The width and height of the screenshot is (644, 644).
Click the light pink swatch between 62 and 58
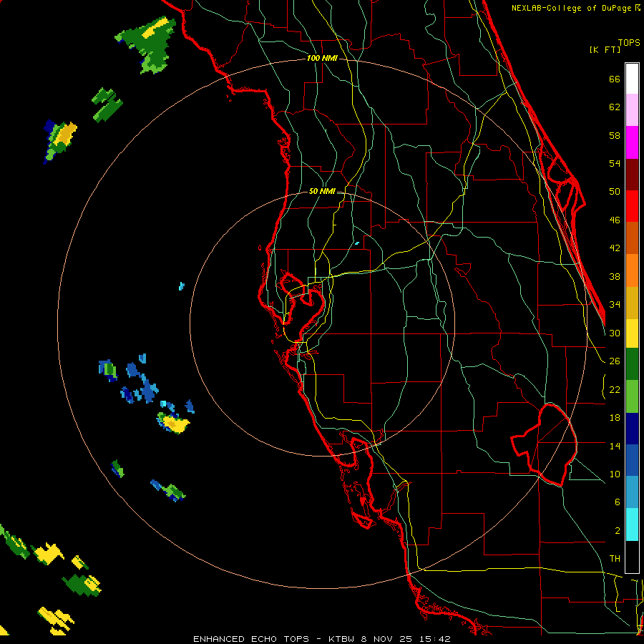pos(632,110)
